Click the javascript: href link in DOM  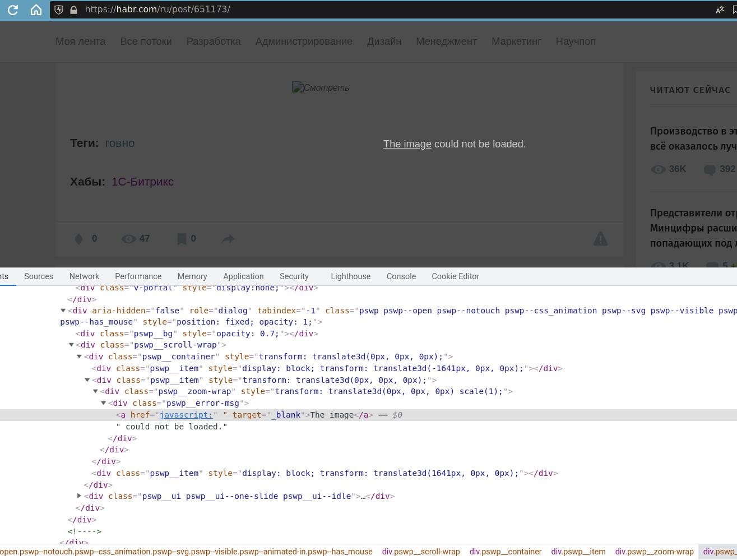(187, 415)
